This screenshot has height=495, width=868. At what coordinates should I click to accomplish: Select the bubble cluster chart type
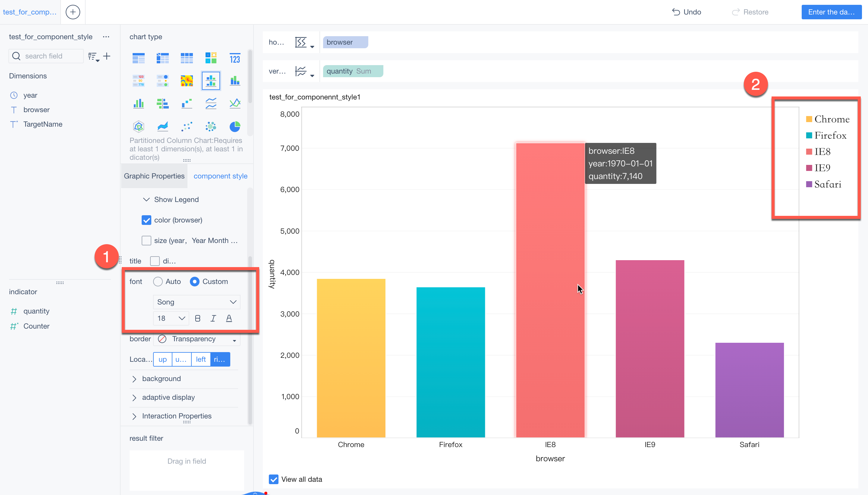click(x=211, y=127)
